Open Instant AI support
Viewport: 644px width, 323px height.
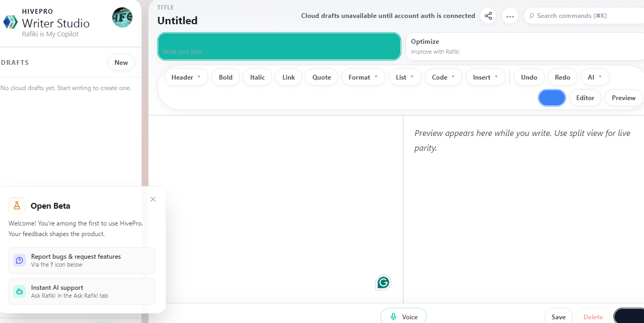[x=82, y=291]
